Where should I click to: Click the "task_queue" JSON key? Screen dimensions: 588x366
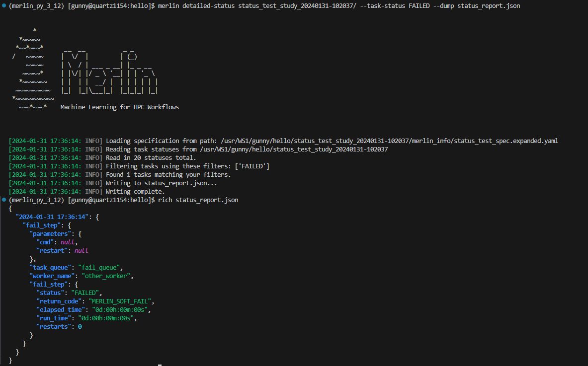tap(50, 268)
